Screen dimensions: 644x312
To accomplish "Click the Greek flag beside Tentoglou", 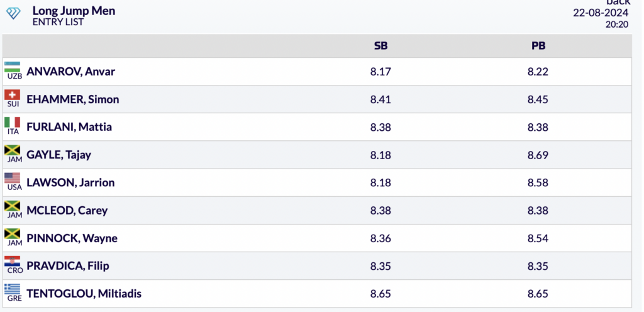I will click(13, 289).
